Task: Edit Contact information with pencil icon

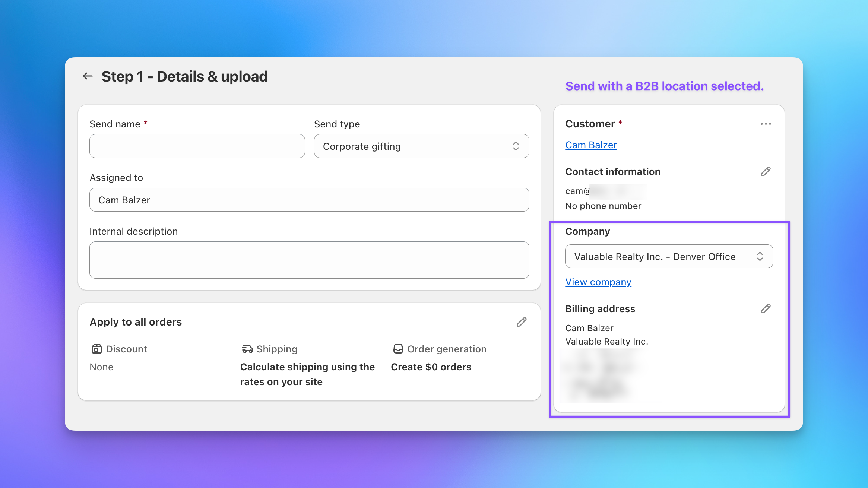Action: pos(766,171)
